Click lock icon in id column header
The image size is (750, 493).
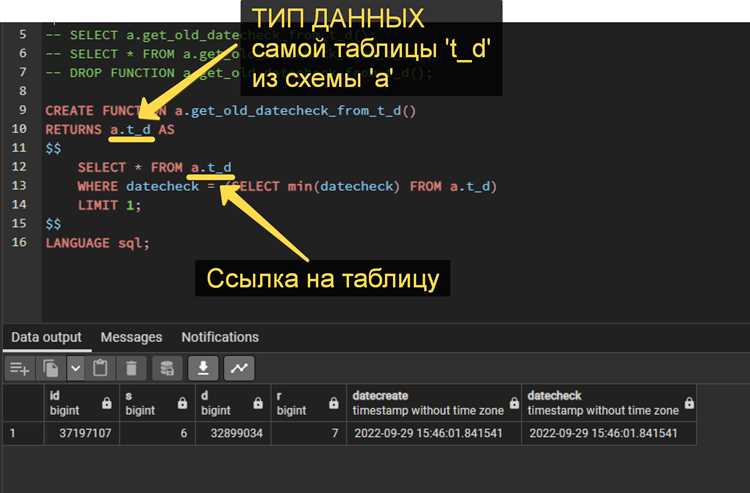(x=107, y=403)
